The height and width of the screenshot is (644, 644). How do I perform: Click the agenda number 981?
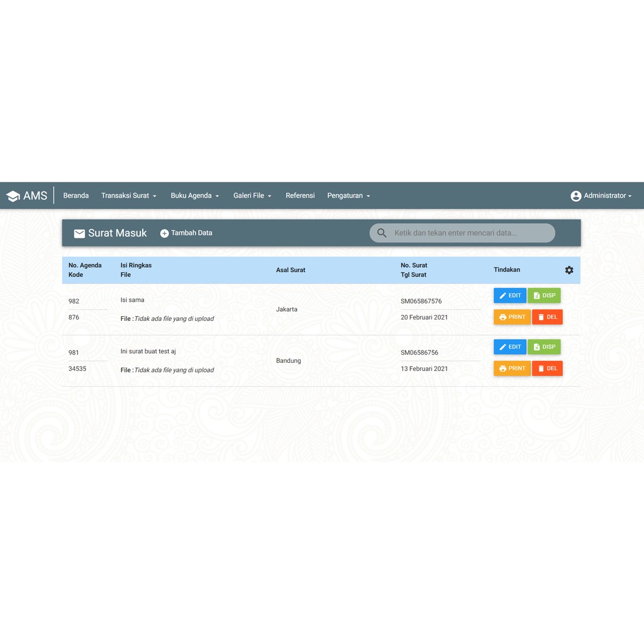pos(74,352)
